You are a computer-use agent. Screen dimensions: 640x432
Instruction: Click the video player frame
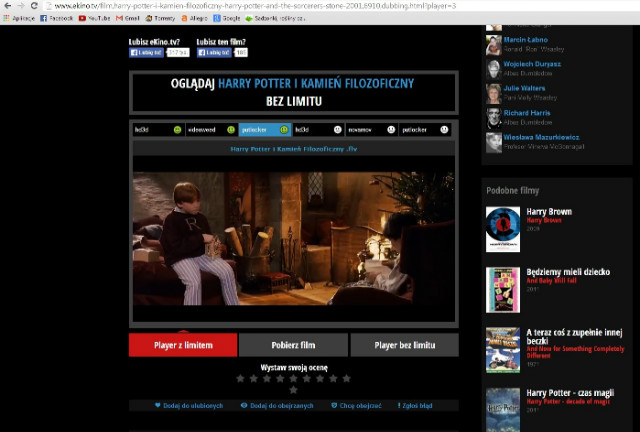click(293, 238)
